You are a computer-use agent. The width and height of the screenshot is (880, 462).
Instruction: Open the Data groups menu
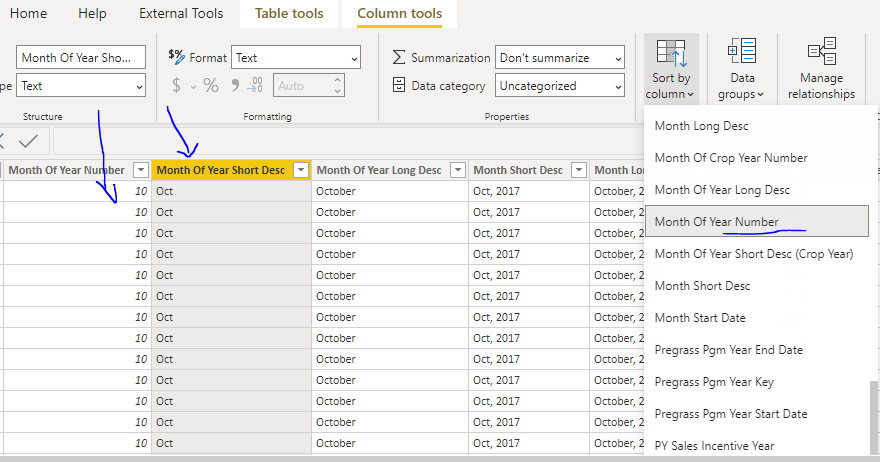pyautogui.click(x=741, y=69)
